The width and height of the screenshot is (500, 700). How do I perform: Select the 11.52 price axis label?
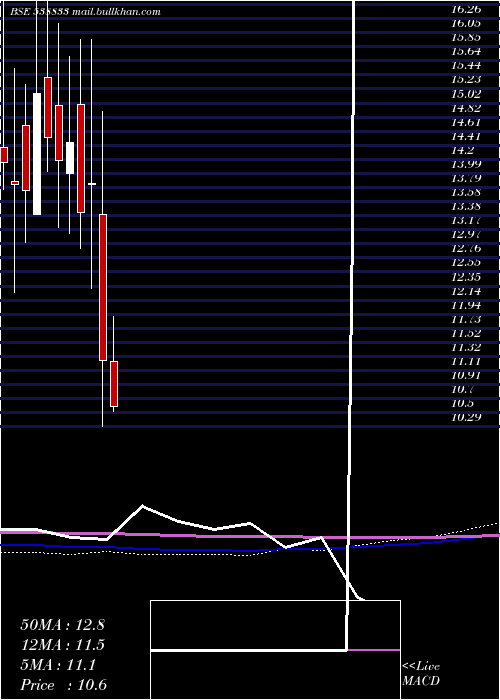[466, 333]
